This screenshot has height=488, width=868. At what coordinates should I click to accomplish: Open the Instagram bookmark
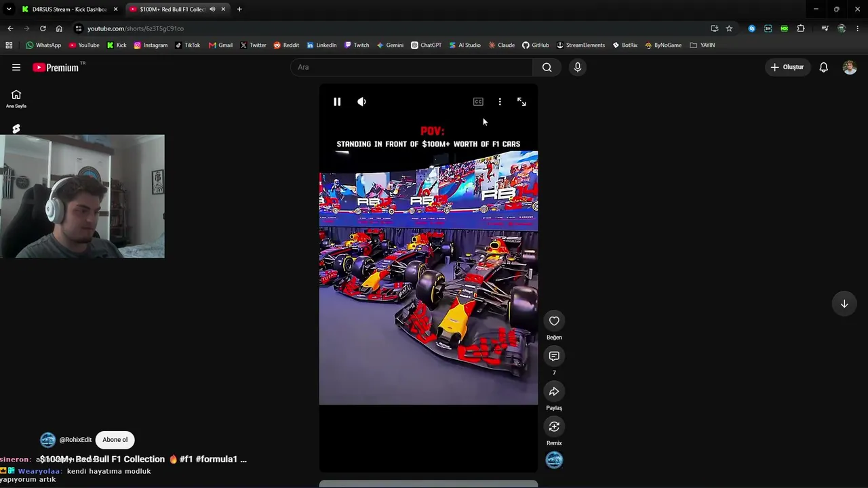151,45
